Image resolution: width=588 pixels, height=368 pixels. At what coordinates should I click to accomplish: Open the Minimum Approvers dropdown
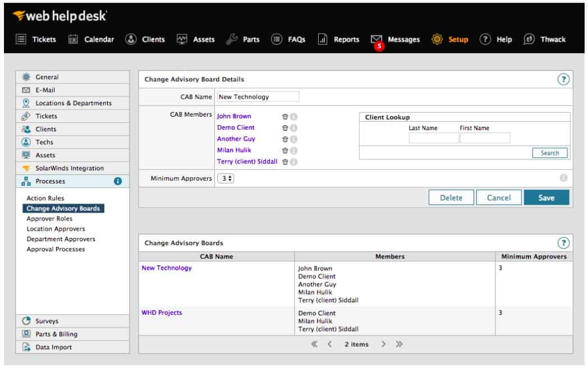(225, 178)
